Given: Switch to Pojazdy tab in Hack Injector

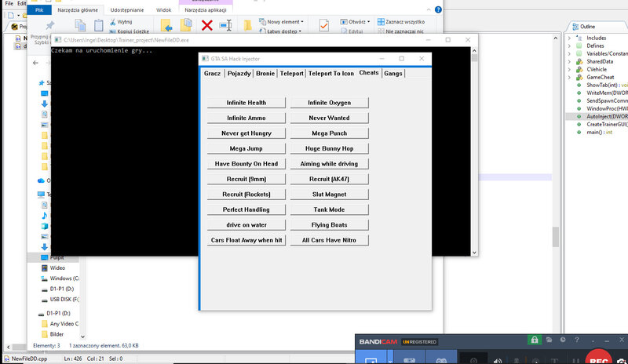Looking at the screenshot, I should [x=239, y=73].
